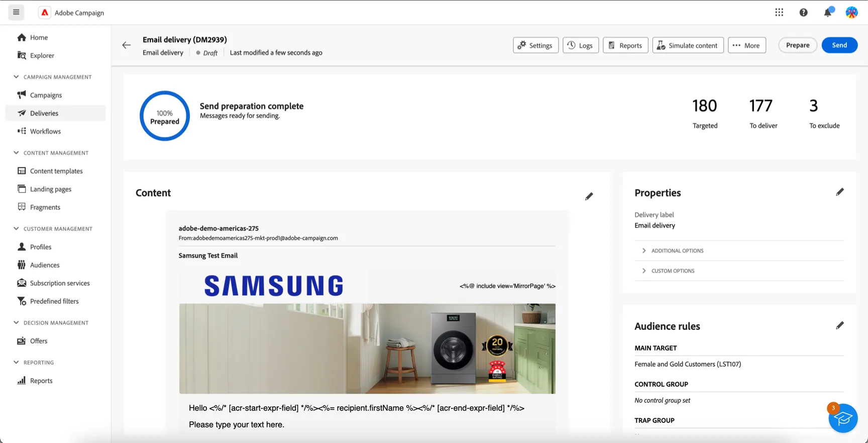The width and height of the screenshot is (868, 443).
Task: Open delivery Logs
Action: (581, 45)
